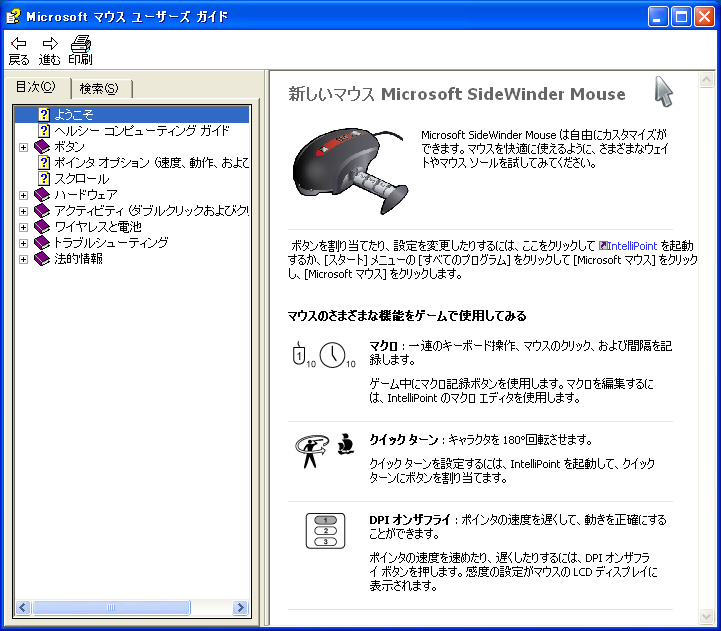Click the topic icon beside スクロール

pos(44,178)
